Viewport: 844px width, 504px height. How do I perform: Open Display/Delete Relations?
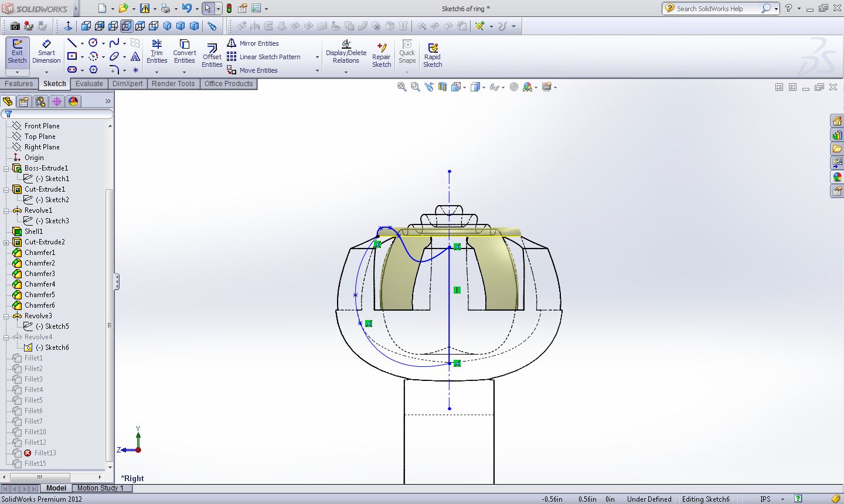[x=346, y=52]
